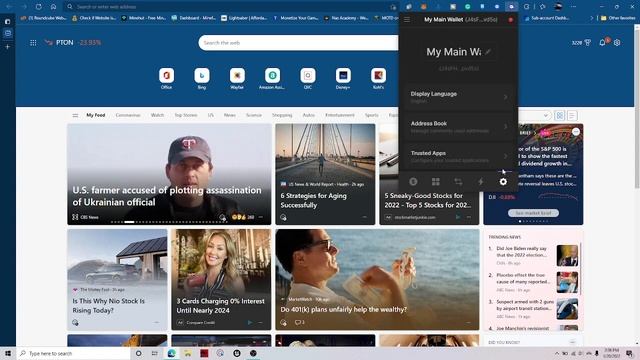
Task: Open the Wayfair quick link
Action: tap(237, 78)
